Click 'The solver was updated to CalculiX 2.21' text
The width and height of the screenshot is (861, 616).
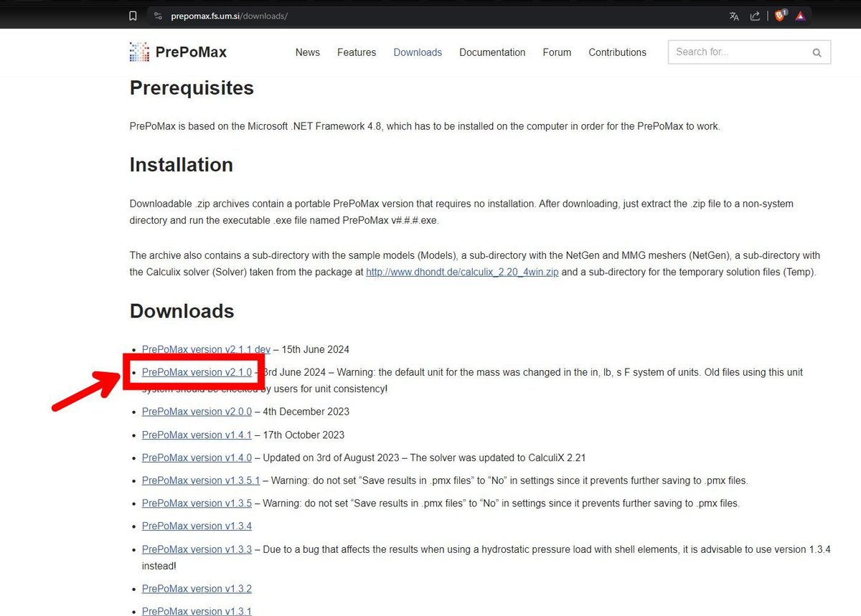coord(498,458)
